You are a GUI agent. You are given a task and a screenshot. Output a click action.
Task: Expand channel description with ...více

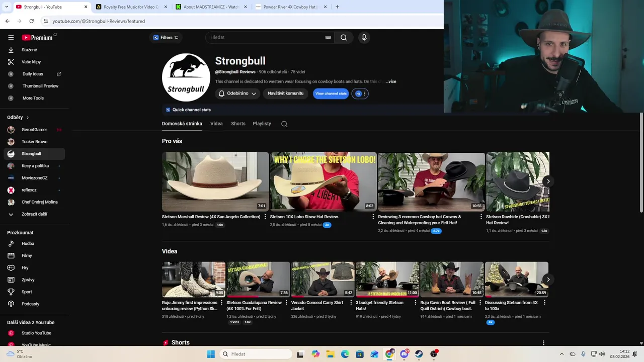(x=391, y=81)
